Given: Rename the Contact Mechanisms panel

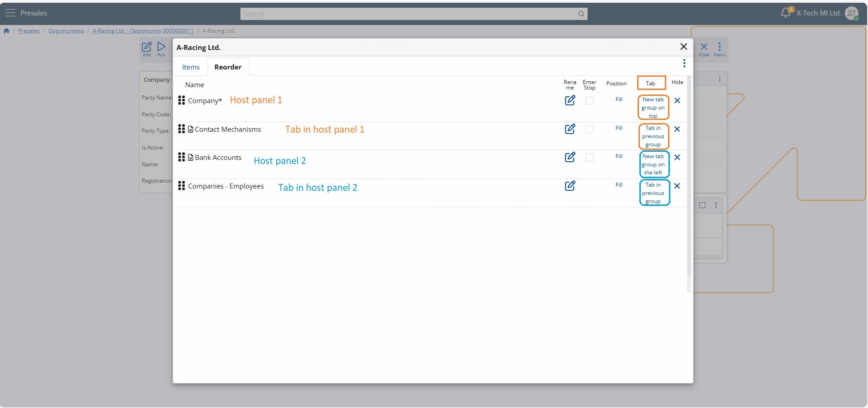Looking at the screenshot, I should point(570,129).
